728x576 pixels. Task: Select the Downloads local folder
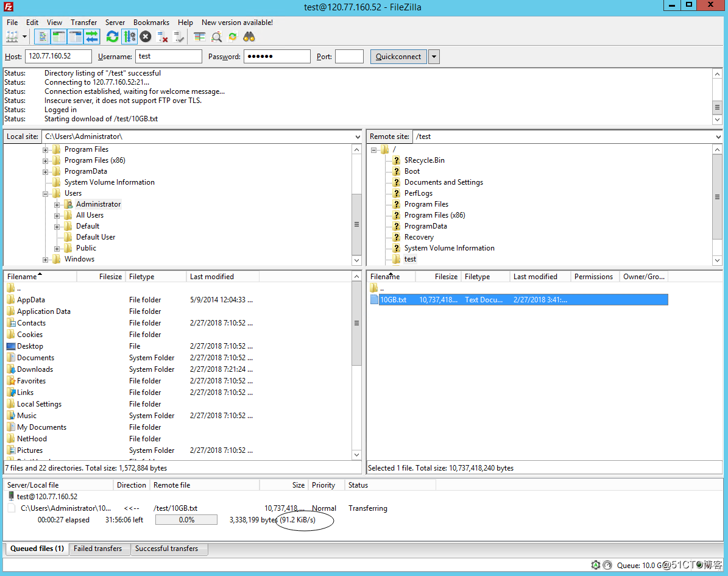pyautogui.click(x=35, y=369)
